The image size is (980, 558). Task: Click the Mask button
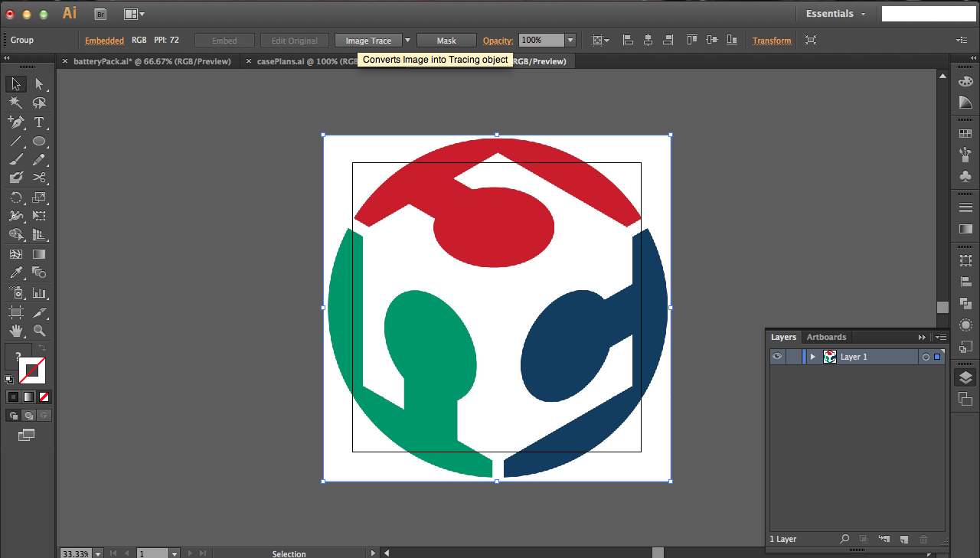446,41
